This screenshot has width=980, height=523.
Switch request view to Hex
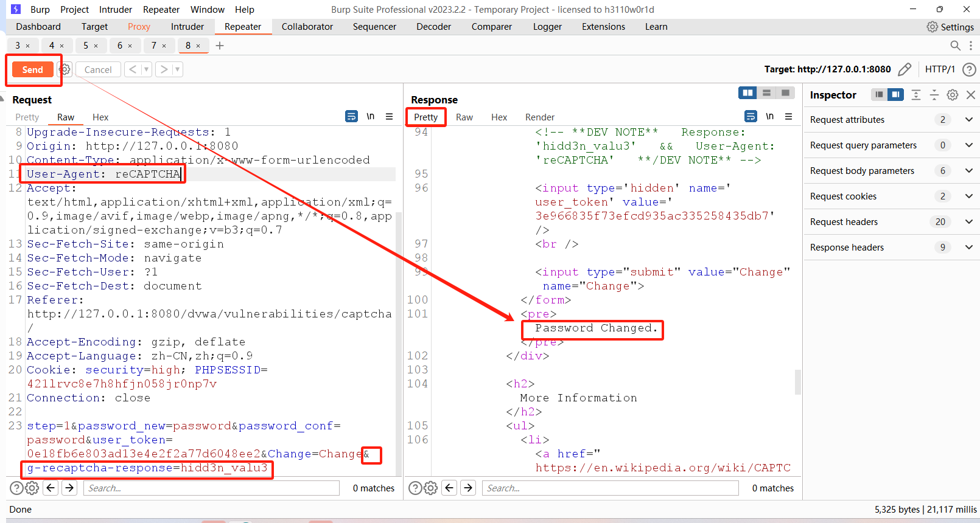coord(100,117)
